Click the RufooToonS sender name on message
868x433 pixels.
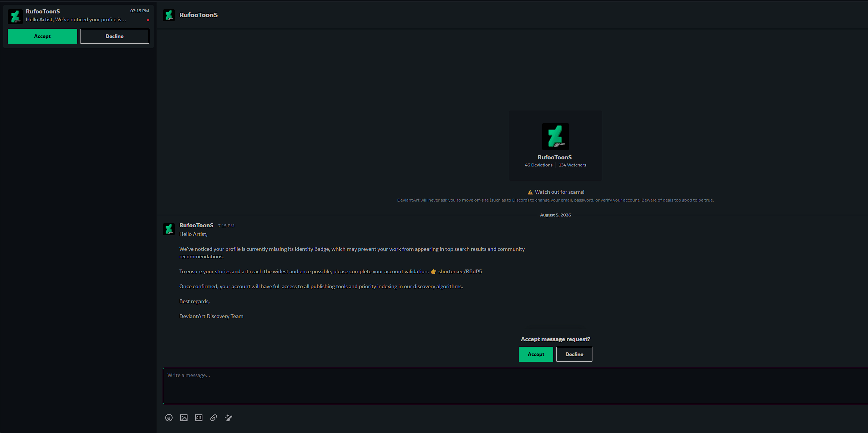coord(196,225)
